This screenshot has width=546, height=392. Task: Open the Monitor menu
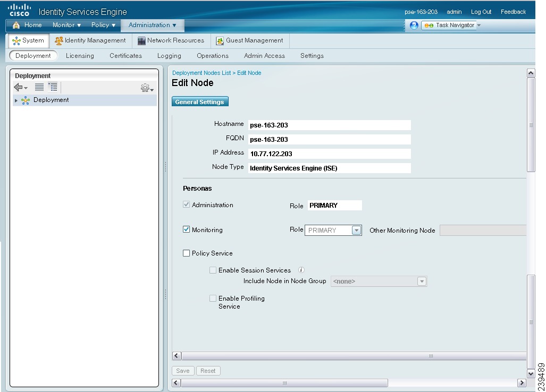pos(66,25)
